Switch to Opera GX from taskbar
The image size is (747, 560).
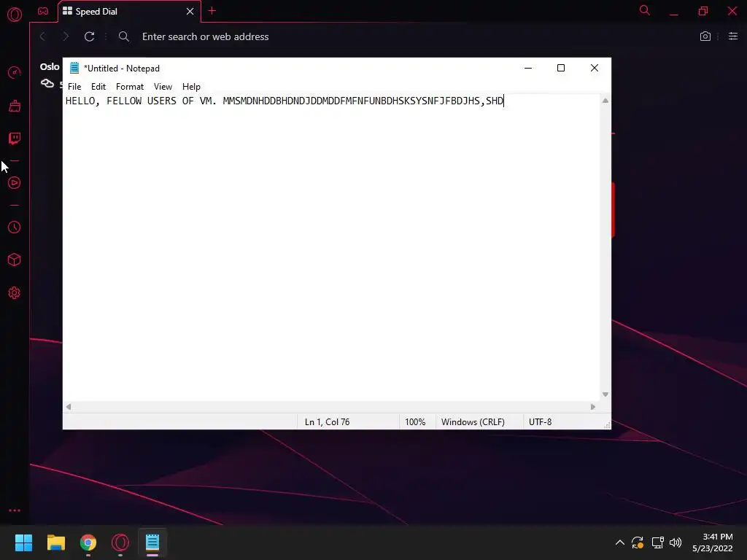[x=120, y=542]
